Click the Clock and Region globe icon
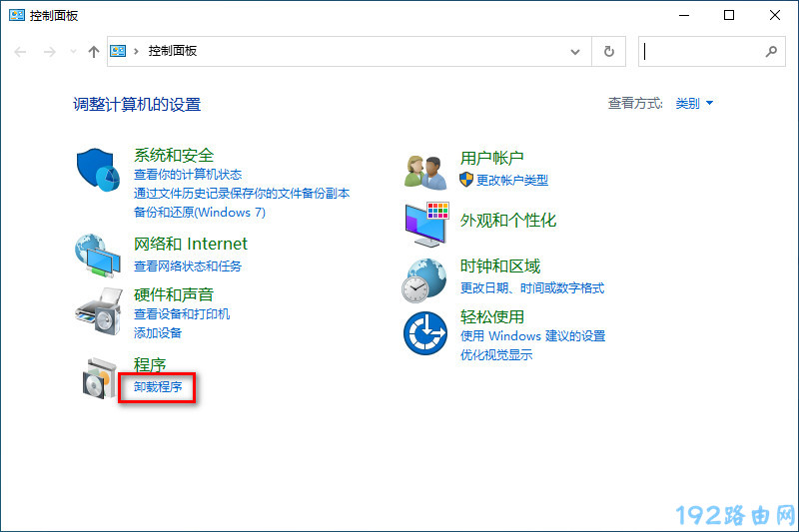 click(425, 279)
